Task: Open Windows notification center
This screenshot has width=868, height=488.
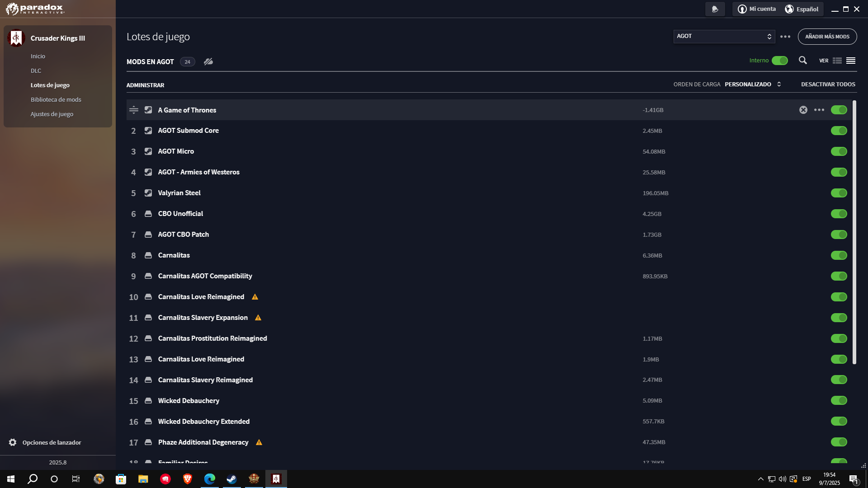Action: pyautogui.click(x=854, y=479)
